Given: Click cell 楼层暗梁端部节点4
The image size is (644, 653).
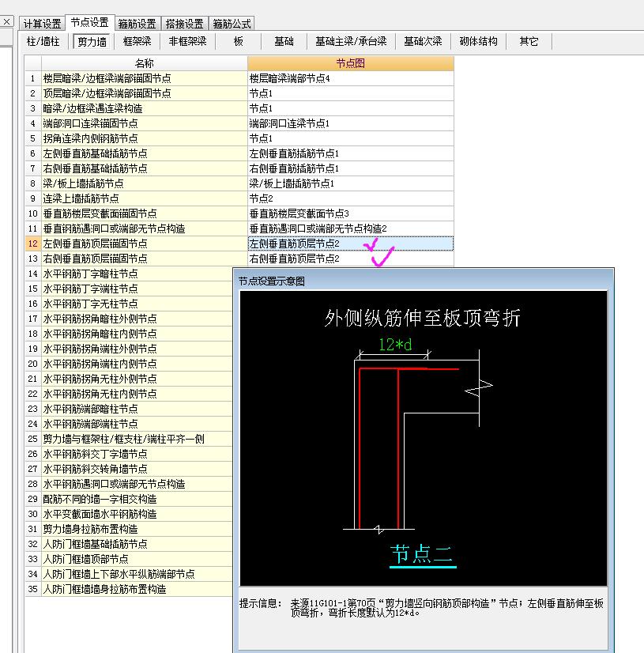Looking at the screenshot, I should [351, 78].
